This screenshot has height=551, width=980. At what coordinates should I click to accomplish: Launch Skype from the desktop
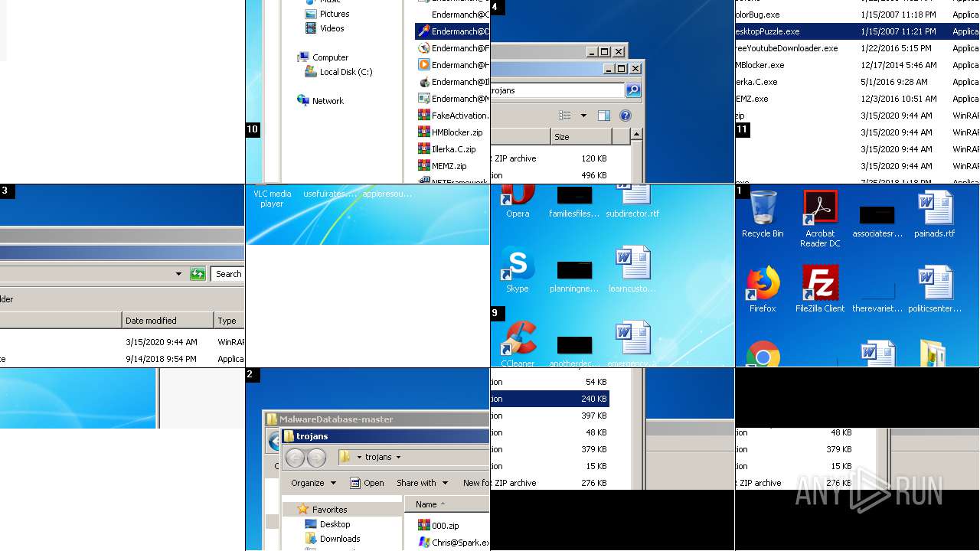[x=518, y=269]
